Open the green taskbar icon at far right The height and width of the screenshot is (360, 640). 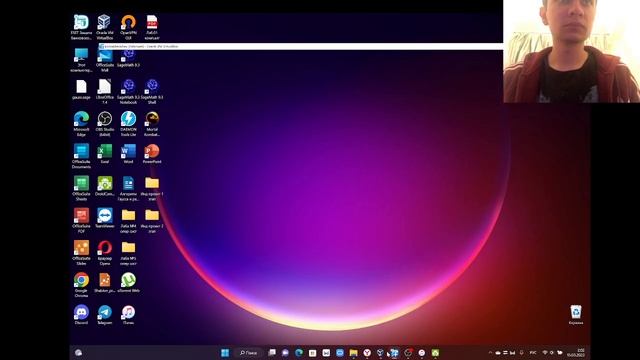coord(436,353)
